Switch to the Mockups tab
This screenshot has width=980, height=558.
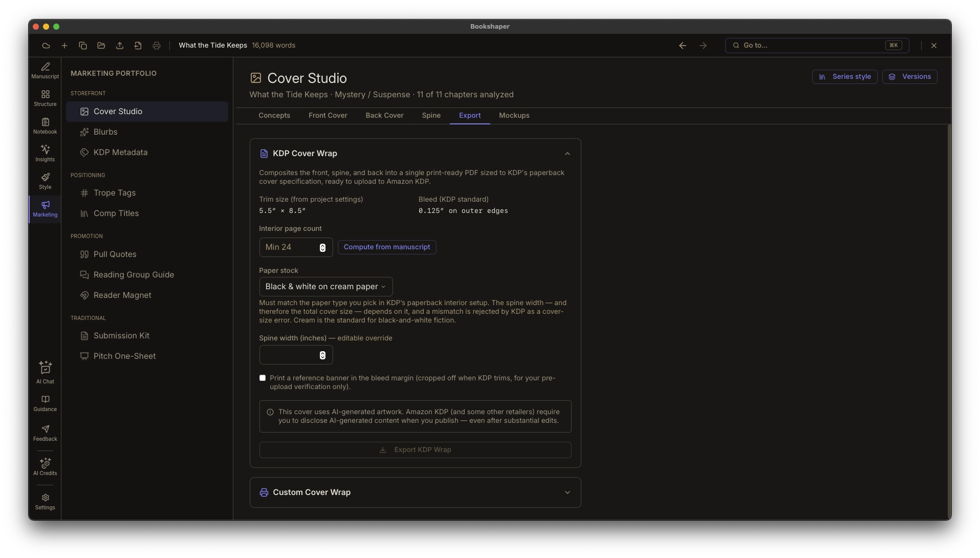click(x=514, y=116)
